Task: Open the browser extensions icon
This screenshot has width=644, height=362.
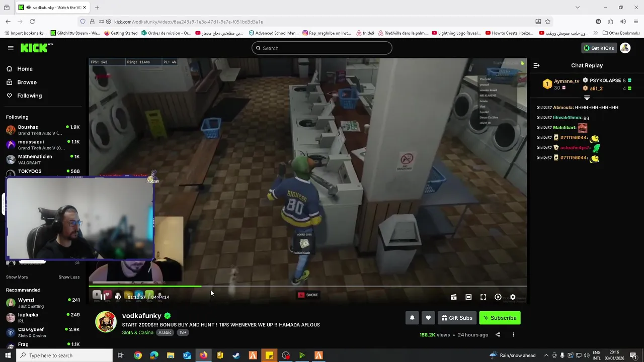Action: (x=611, y=22)
